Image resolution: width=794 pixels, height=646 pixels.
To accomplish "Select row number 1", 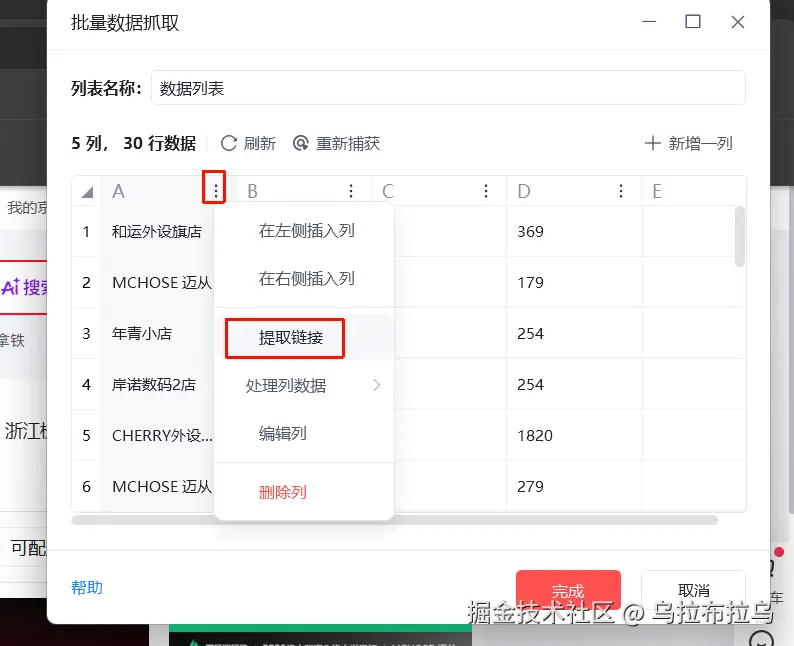I will [87, 231].
